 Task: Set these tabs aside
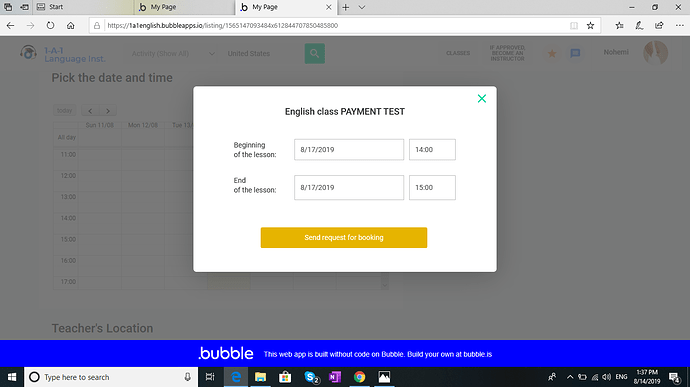[24, 7]
